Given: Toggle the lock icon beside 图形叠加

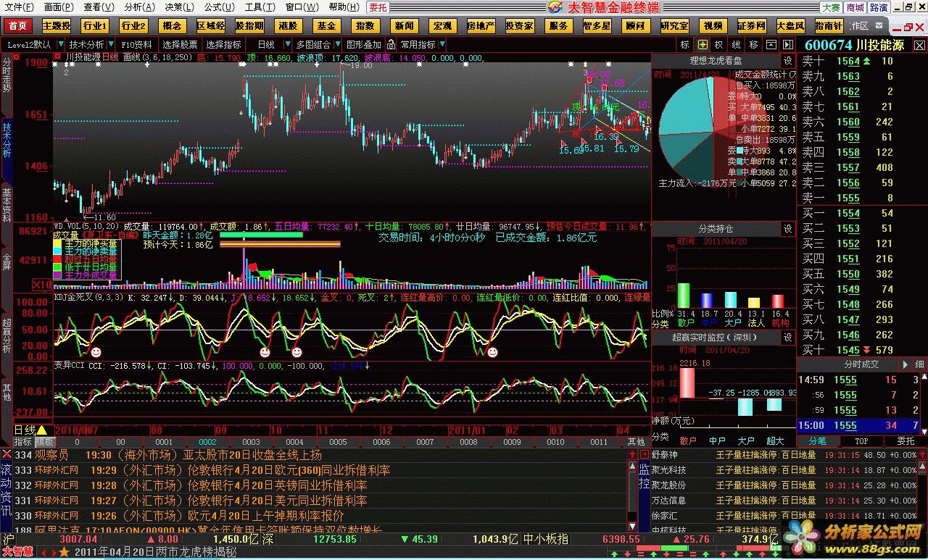Looking at the screenshot, I should pos(391,44).
